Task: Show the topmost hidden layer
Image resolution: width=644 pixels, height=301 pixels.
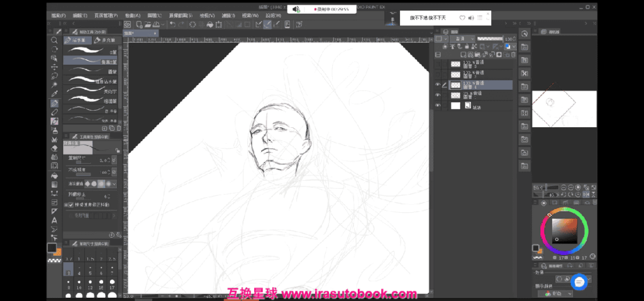Action: (438, 64)
